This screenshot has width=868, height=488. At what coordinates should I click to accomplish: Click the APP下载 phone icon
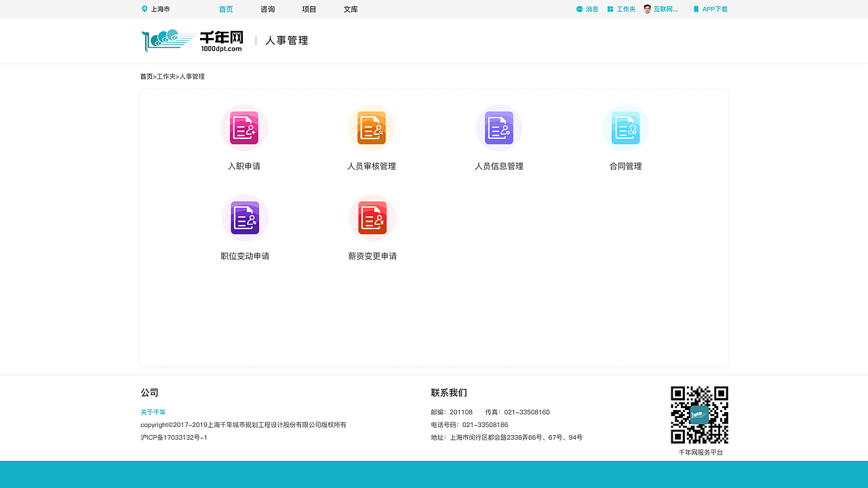696,9
